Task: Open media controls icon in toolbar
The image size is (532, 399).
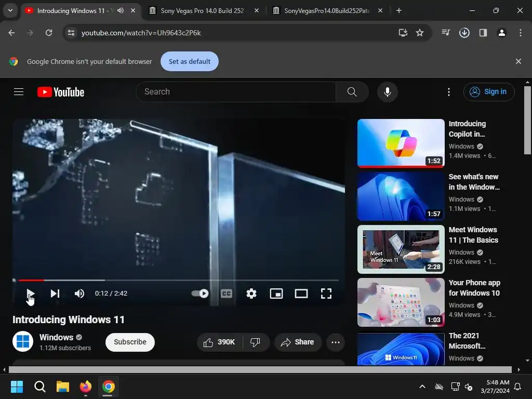Action: click(x=446, y=33)
